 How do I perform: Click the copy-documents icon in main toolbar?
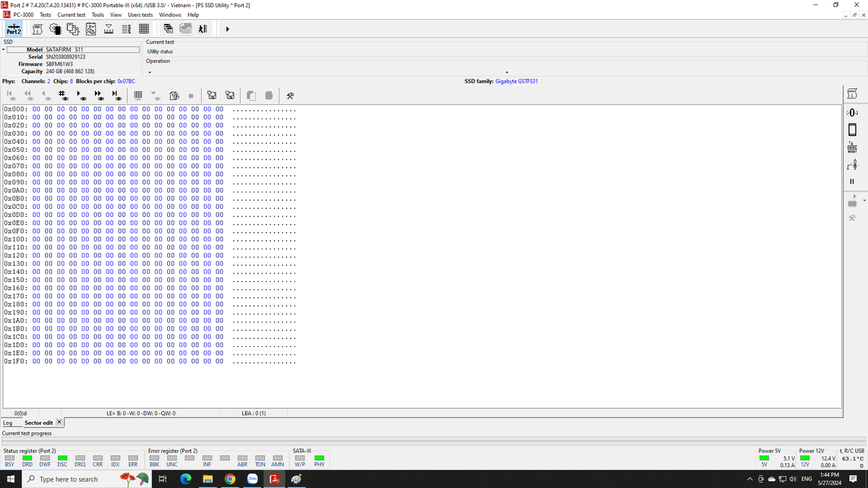pos(73,29)
